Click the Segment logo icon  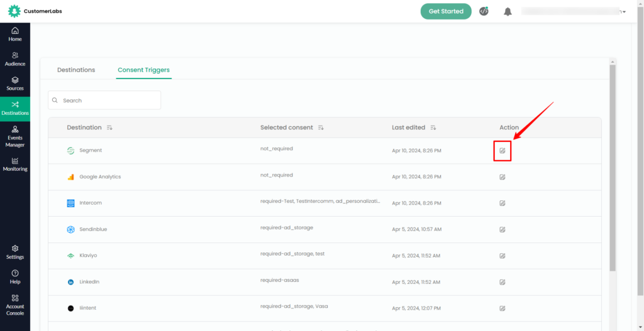pos(70,151)
